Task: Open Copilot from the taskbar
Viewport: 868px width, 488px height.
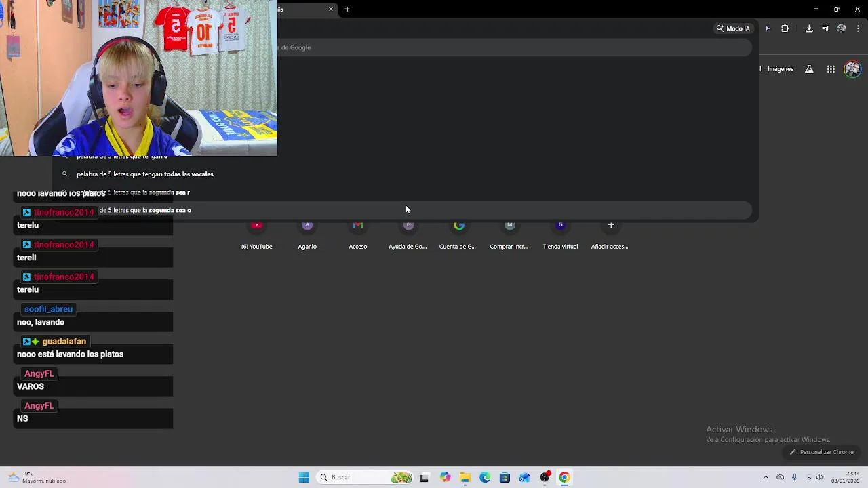Action: [445, 477]
